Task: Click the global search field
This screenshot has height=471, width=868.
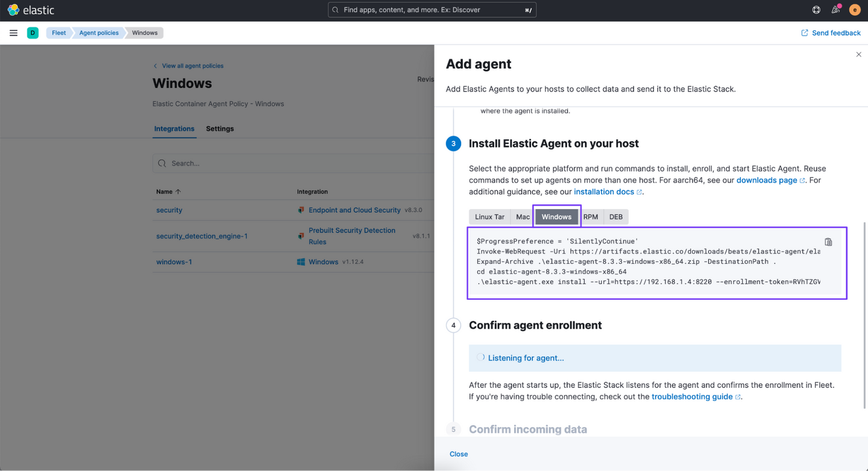Action: coord(432,10)
